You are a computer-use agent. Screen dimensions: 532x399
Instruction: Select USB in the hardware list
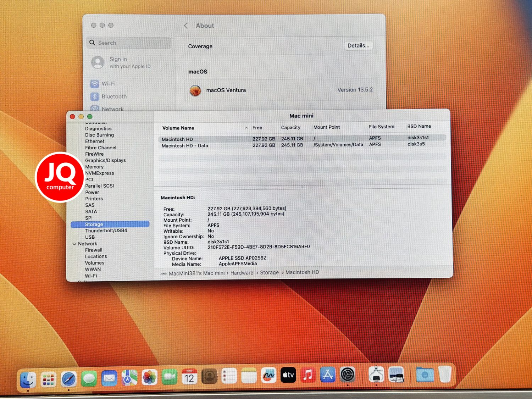pos(90,237)
